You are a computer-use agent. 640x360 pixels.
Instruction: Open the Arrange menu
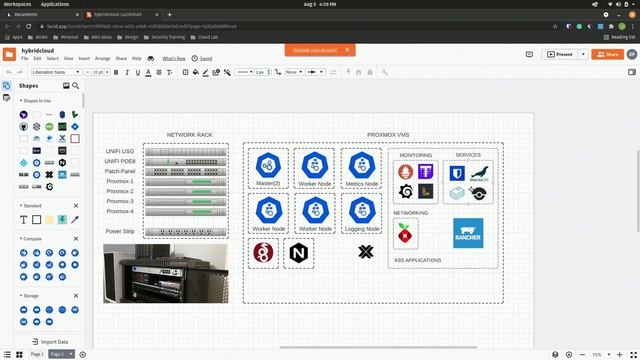(x=103, y=58)
